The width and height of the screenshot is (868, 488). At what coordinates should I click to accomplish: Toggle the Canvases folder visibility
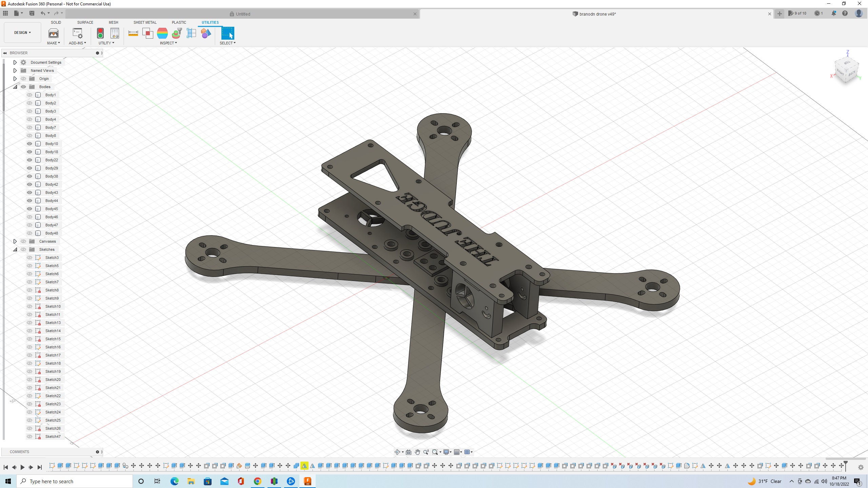[x=23, y=241]
